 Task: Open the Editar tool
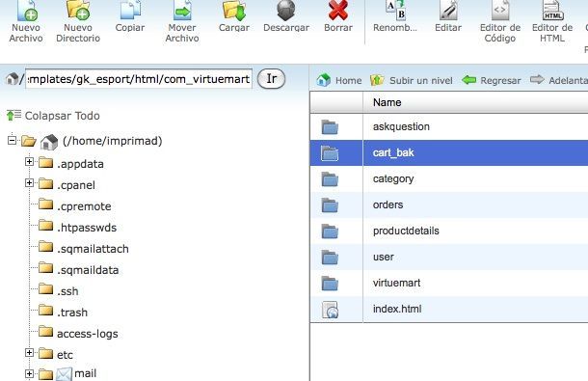448,16
